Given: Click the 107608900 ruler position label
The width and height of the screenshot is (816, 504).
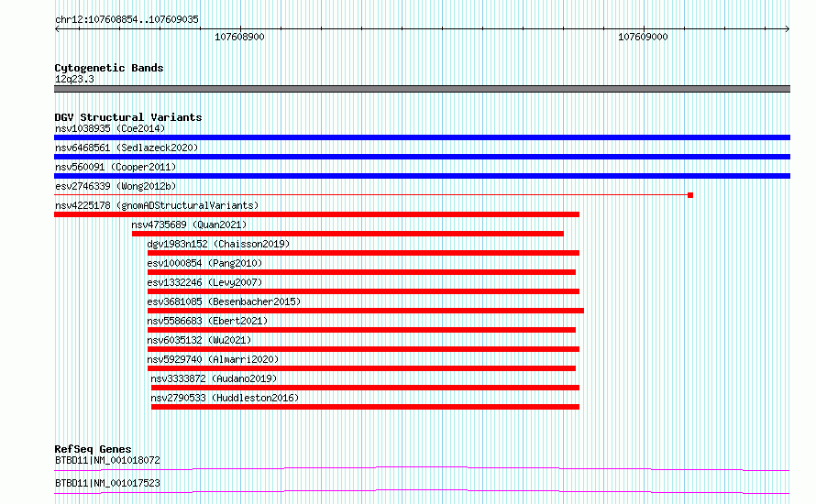Looking at the screenshot, I should pos(239,37).
